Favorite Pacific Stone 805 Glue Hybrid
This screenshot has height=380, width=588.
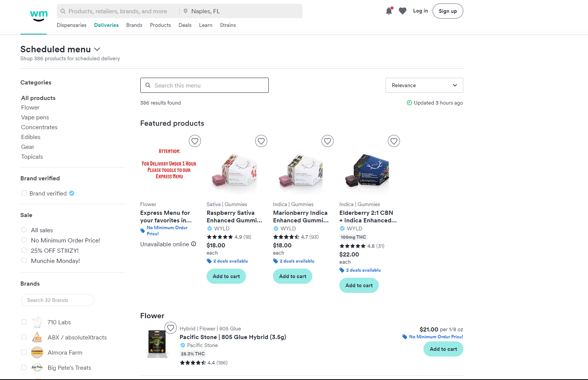coord(171,327)
